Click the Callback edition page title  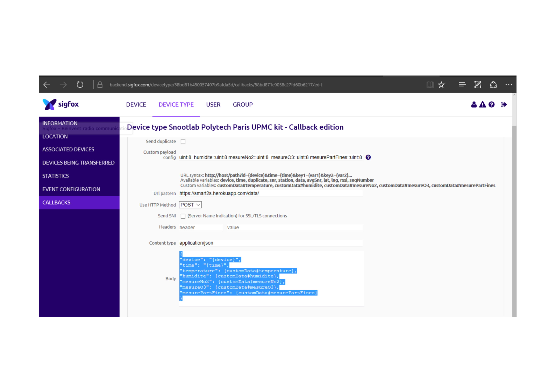coord(235,127)
